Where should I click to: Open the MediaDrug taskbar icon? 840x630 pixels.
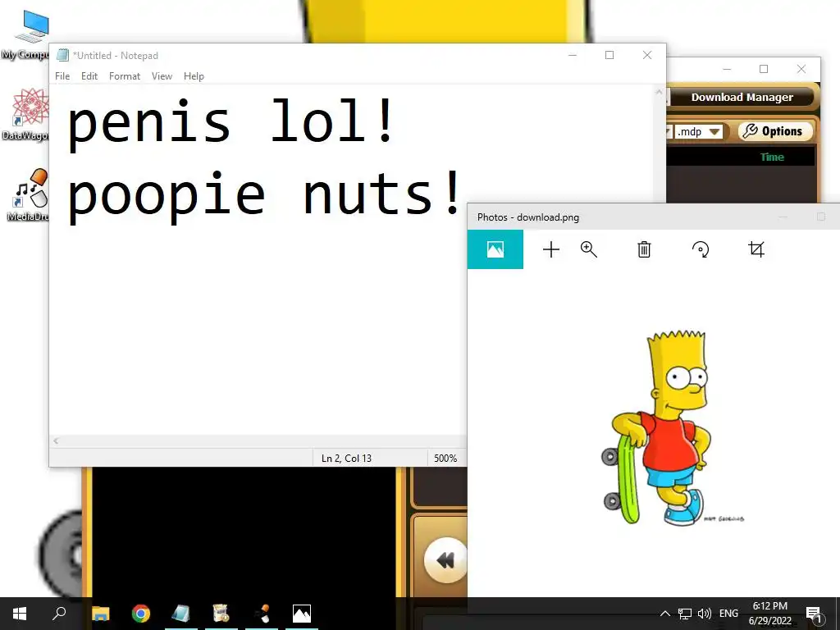tap(262, 614)
